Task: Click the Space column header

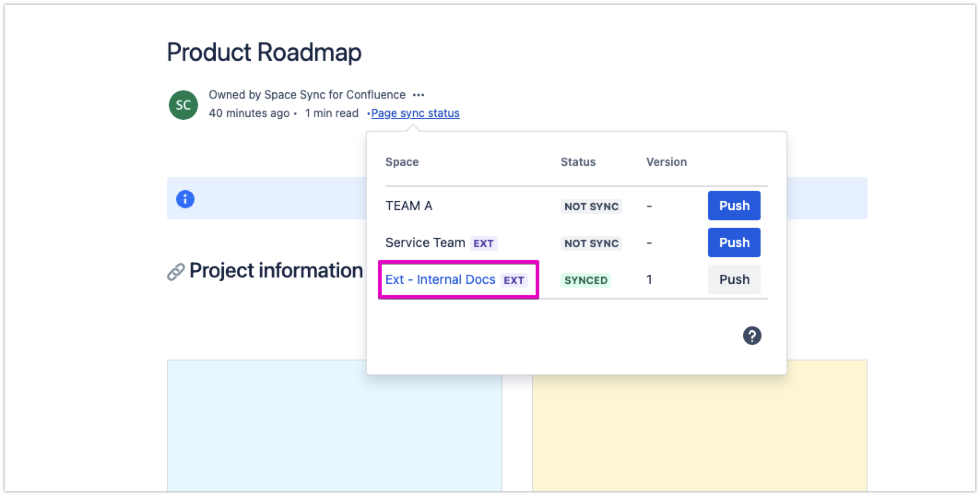Action: click(402, 162)
